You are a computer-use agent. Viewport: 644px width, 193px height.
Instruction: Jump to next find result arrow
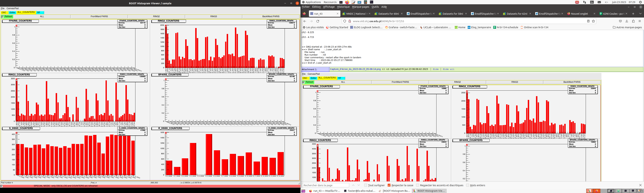(358, 185)
